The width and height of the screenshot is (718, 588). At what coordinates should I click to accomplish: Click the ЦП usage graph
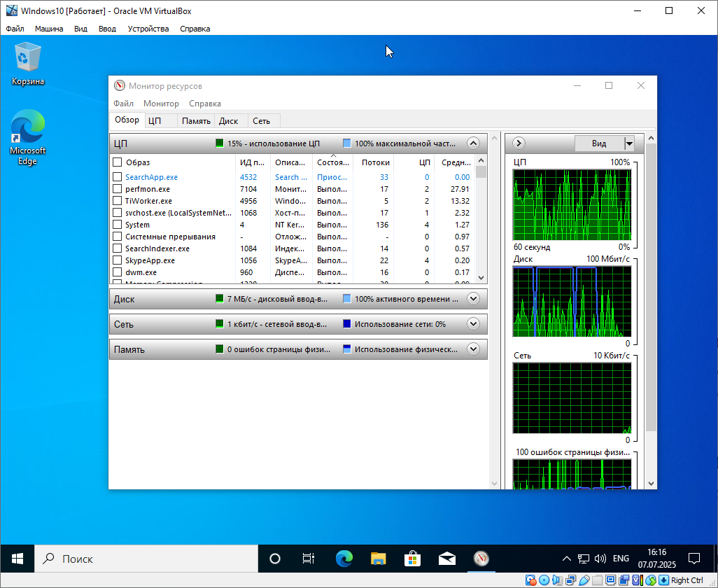tap(572, 204)
